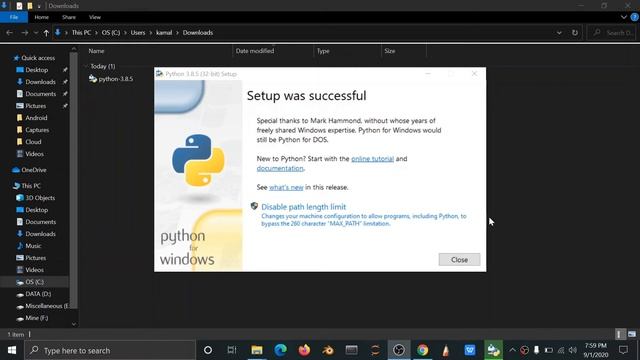
Task: Open the what's new link
Action: [x=286, y=187]
